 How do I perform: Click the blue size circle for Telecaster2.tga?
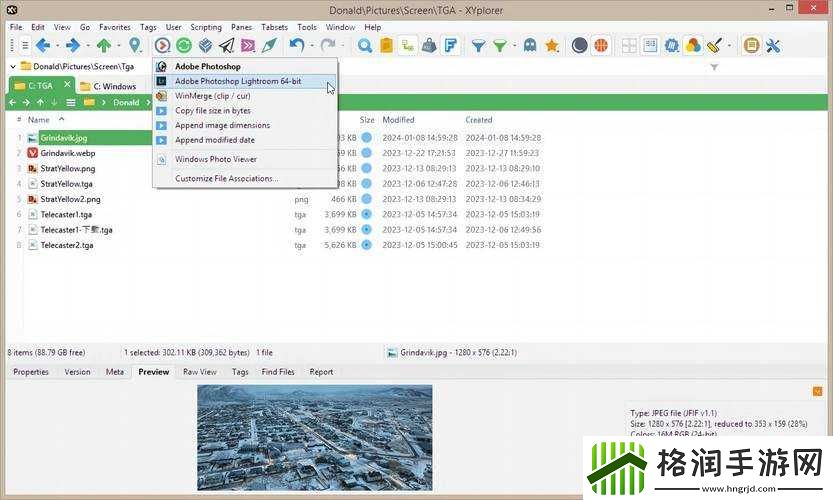click(x=366, y=245)
